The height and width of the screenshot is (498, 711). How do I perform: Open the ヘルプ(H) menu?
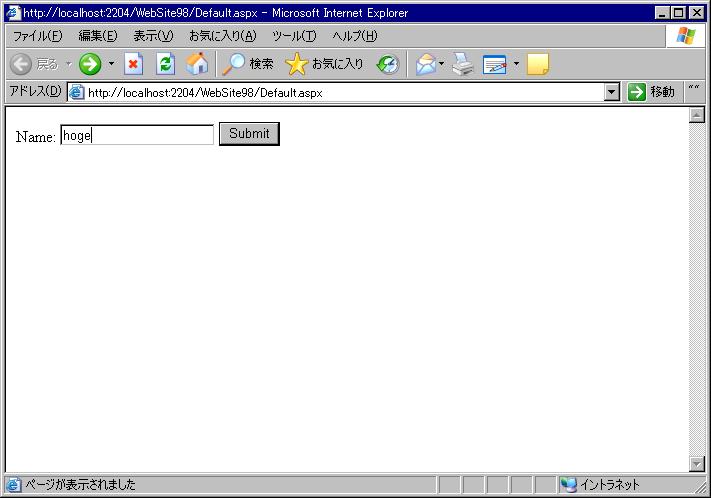click(x=355, y=36)
